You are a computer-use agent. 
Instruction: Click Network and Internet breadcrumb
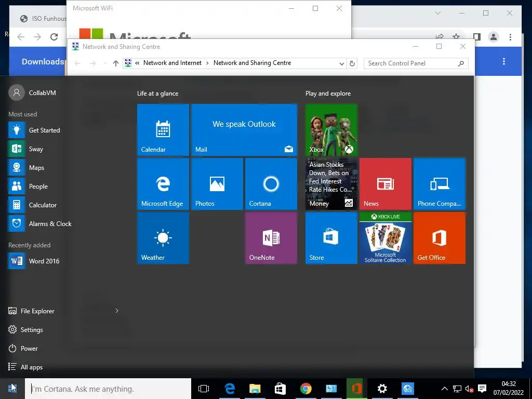coord(172,63)
